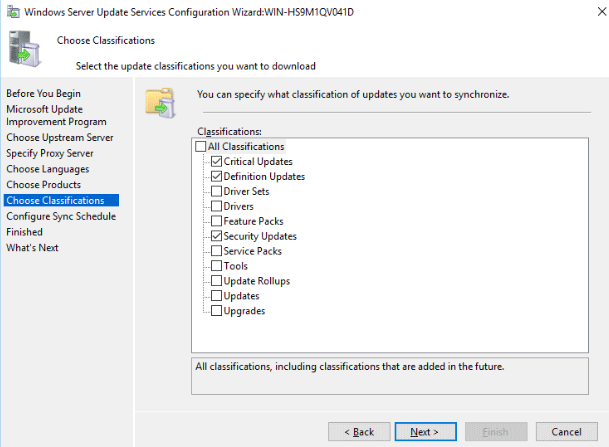Go to Before You Begin step
This screenshot has width=609, height=447.
point(44,94)
